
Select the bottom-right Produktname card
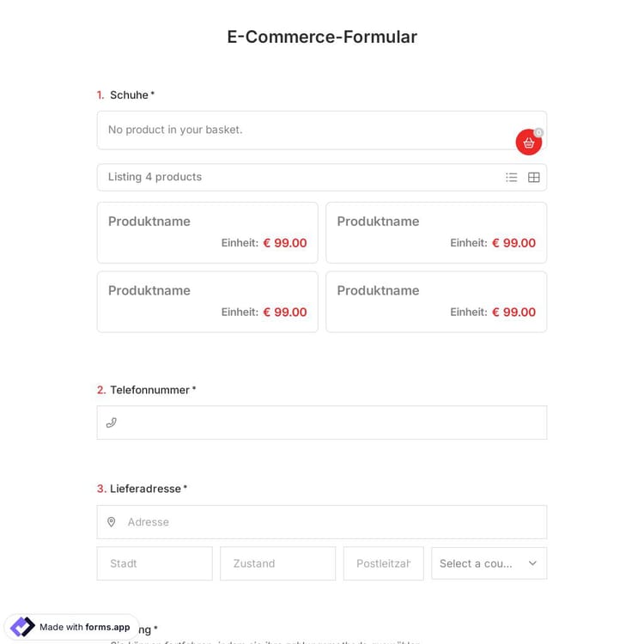point(436,301)
